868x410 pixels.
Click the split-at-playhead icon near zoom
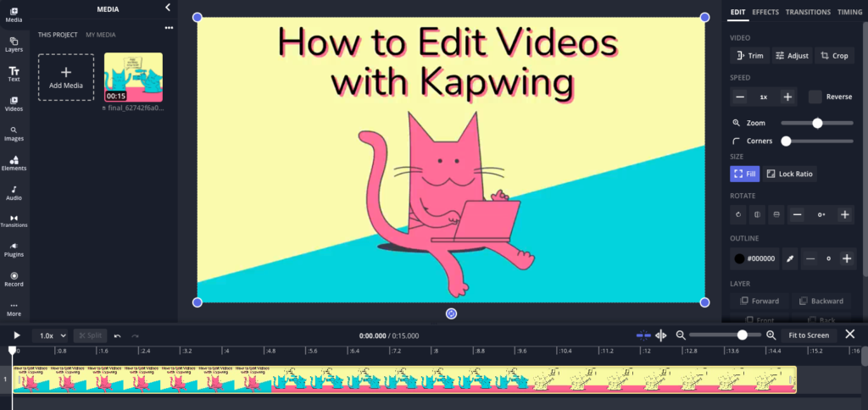point(661,335)
